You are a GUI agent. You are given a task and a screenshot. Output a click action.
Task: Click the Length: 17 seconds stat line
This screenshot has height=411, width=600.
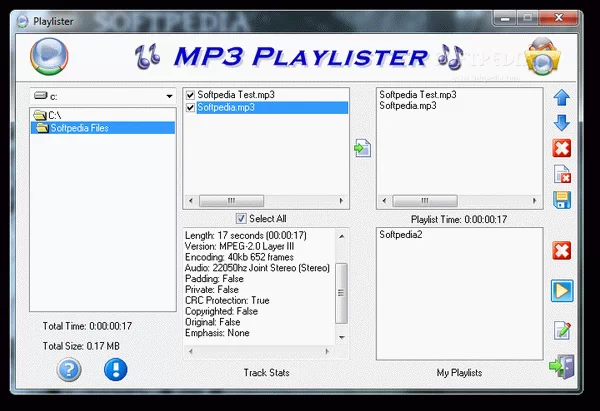[246, 235]
